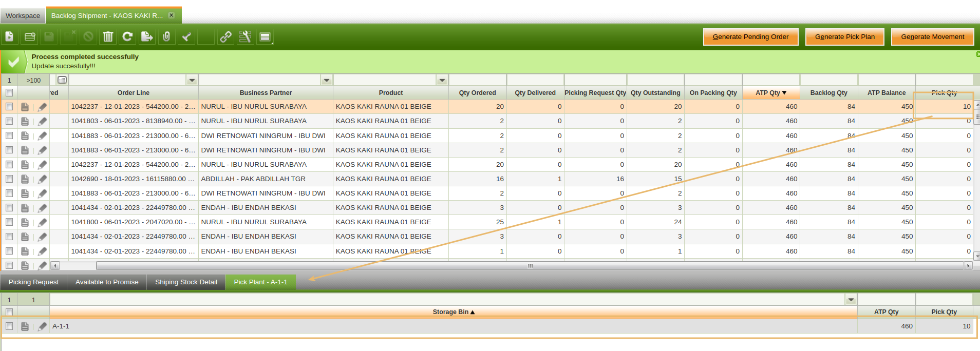980x351 pixels.
Task: Toggle select-all checkbox in the top grid header
Action: (9, 93)
